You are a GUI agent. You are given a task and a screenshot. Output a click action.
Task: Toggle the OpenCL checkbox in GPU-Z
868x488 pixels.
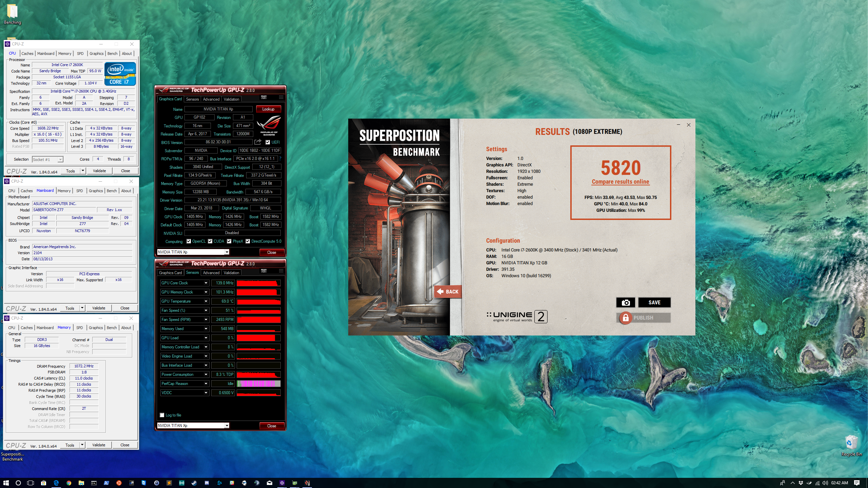(x=189, y=241)
